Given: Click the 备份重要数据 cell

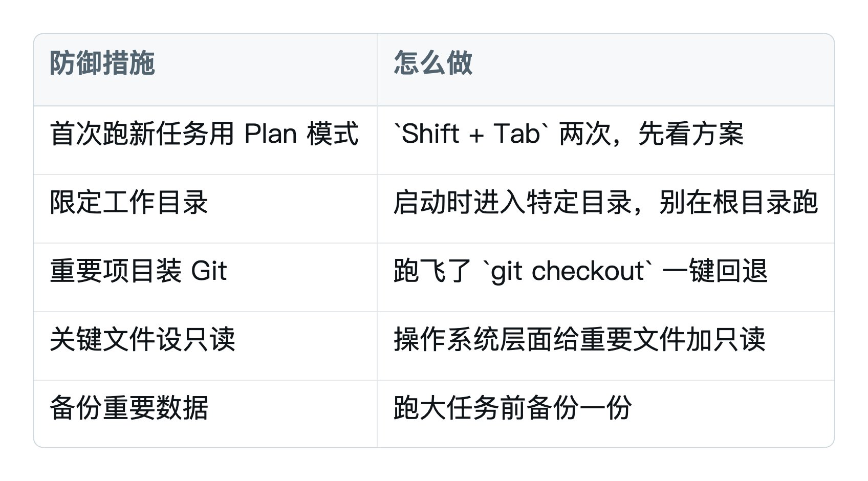Looking at the screenshot, I should (205, 414).
